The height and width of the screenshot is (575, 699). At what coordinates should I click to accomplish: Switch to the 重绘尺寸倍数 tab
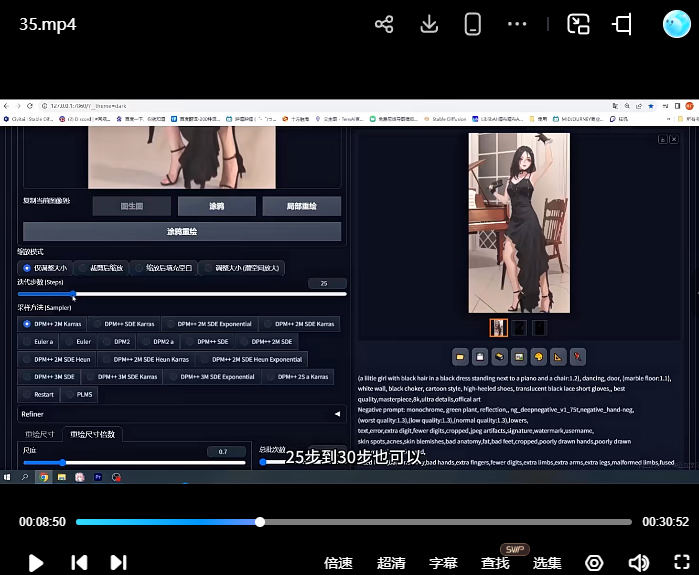click(92, 434)
